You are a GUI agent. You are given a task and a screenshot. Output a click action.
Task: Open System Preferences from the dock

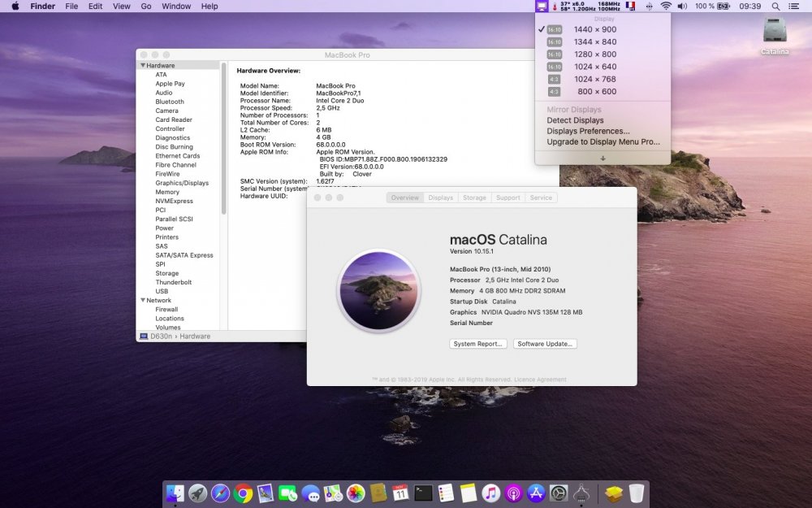point(558,493)
